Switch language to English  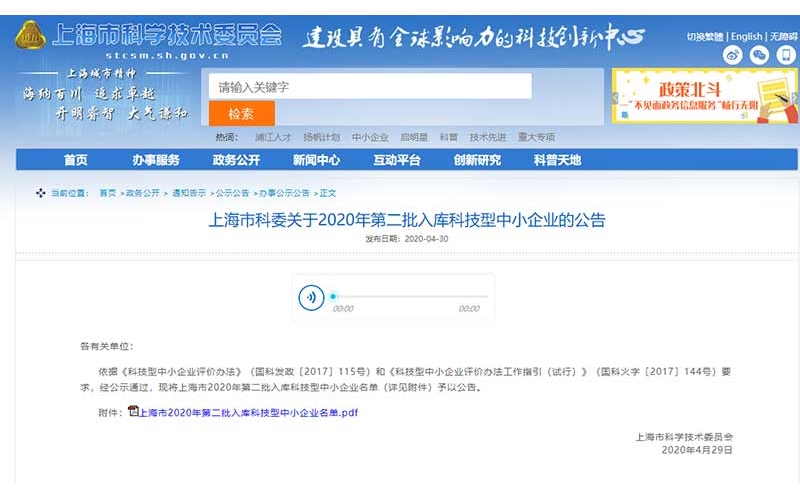click(746, 37)
